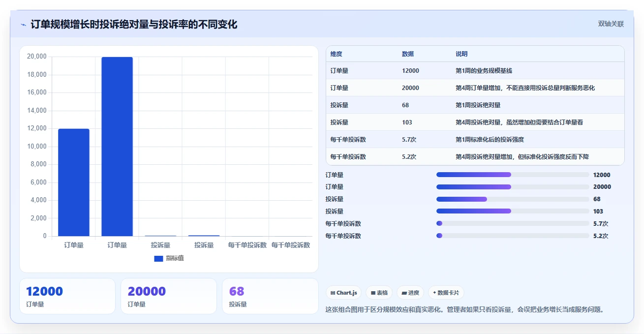Click the headline 订单规模增长时投诉绝对量与投诉率的不同变化
644x334 pixels.
(134, 24)
